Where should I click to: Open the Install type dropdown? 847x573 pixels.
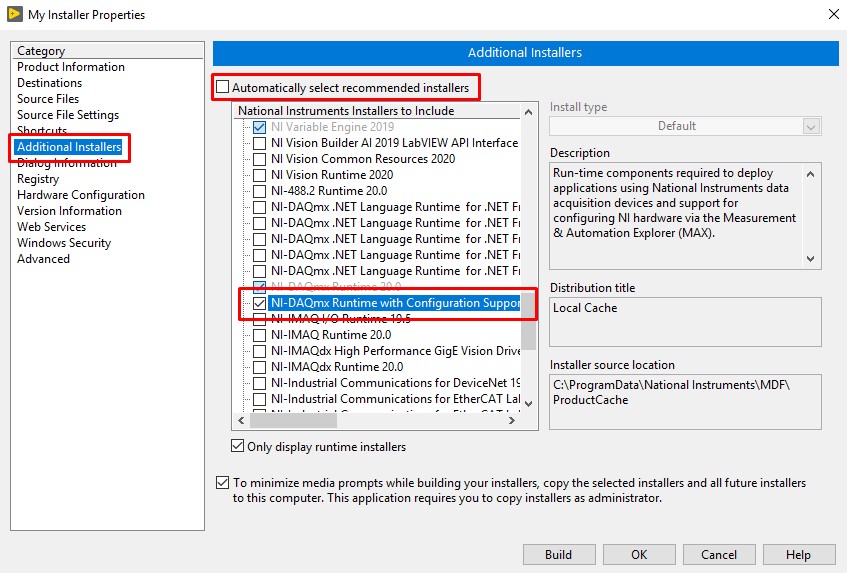685,127
